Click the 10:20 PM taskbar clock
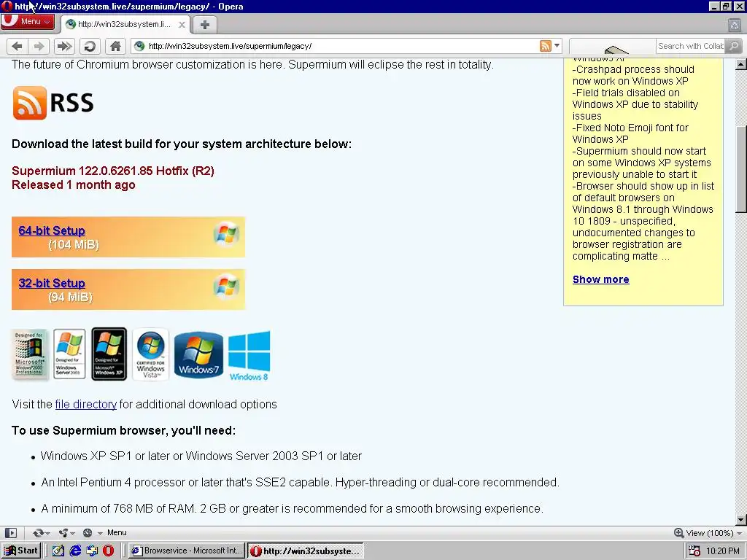This screenshot has height=560, width=747. coord(723,551)
